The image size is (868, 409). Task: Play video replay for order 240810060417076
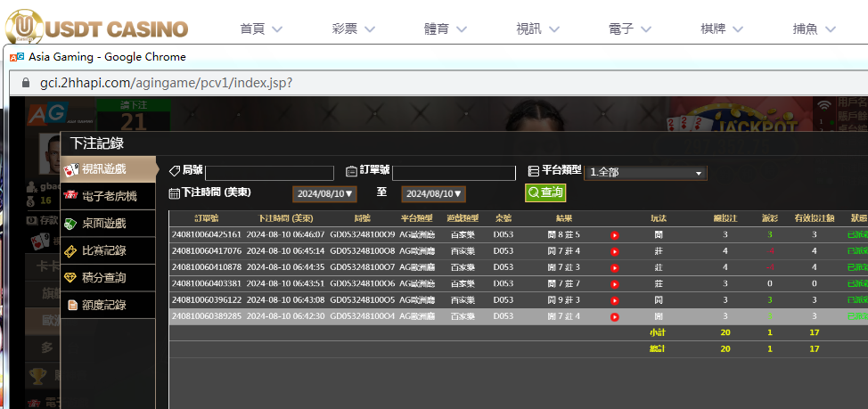click(615, 251)
